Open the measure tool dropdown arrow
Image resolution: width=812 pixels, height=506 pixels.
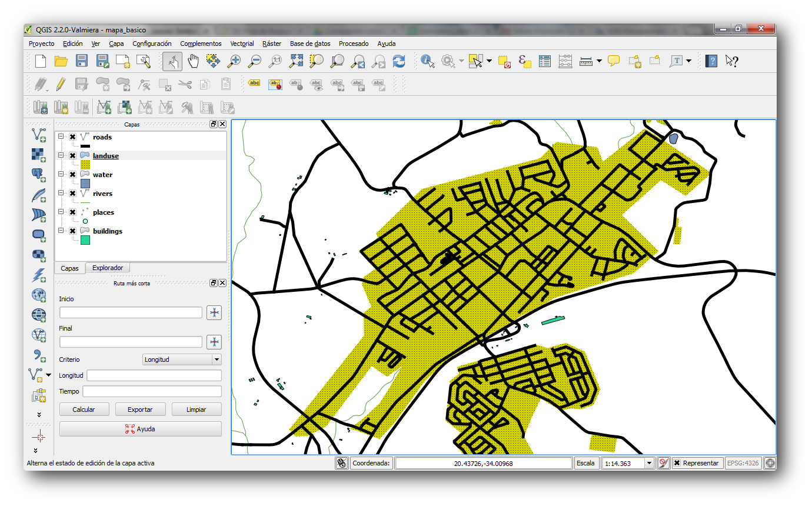click(x=599, y=61)
